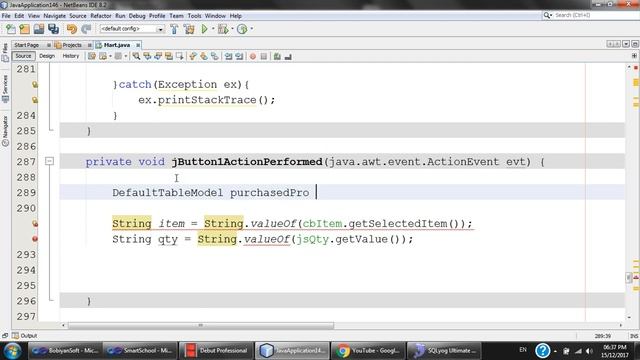Open the default config dropdown
This screenshot has height=360, width=640.
131,29
